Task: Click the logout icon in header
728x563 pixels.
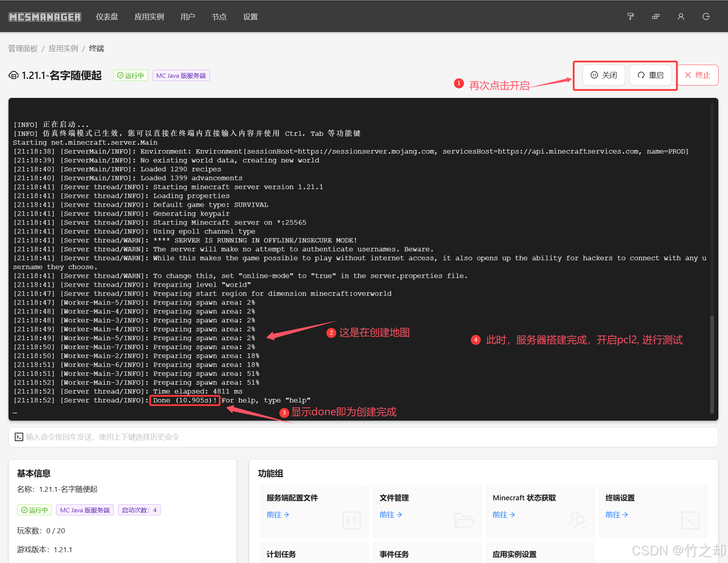Action: point(706,17)
